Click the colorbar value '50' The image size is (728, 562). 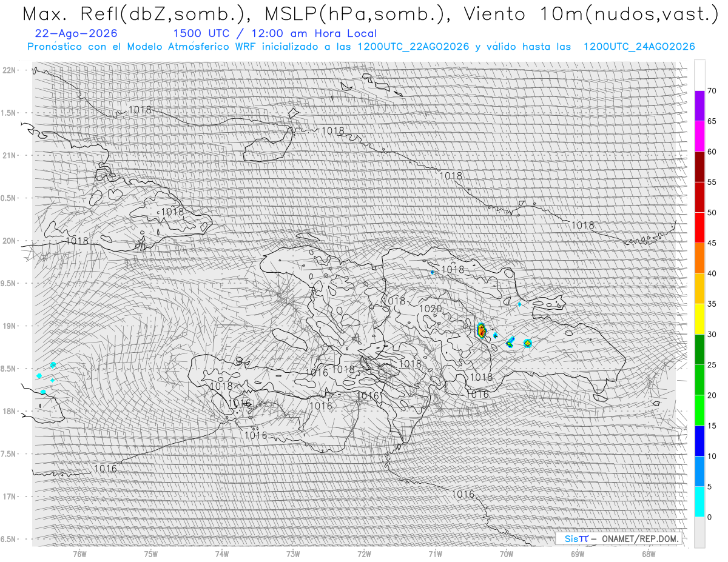tap(712, 213)
